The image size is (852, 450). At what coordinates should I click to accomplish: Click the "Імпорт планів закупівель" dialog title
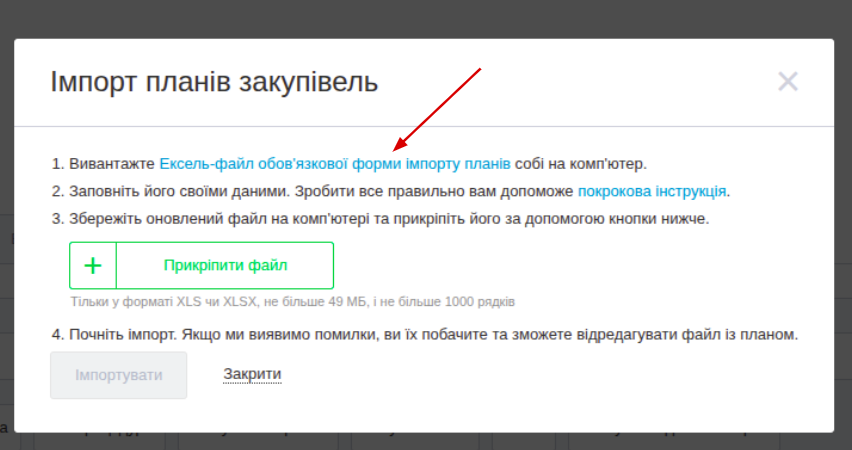pyautogui.click(x=214, y=82)
